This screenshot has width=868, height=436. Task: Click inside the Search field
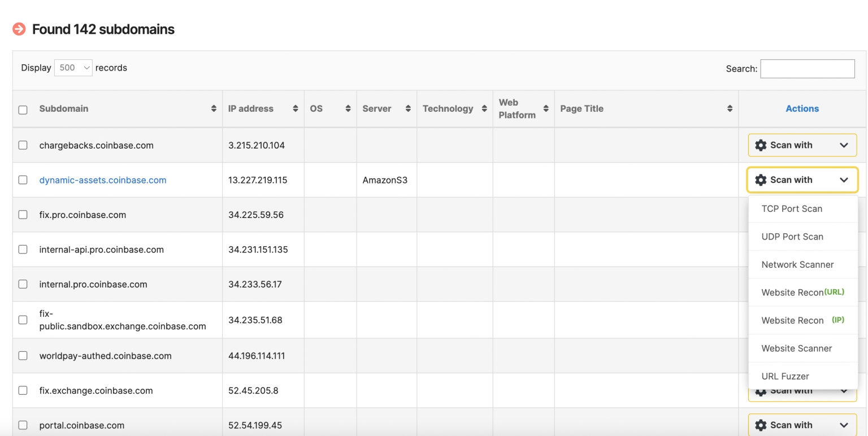(807, 68)
